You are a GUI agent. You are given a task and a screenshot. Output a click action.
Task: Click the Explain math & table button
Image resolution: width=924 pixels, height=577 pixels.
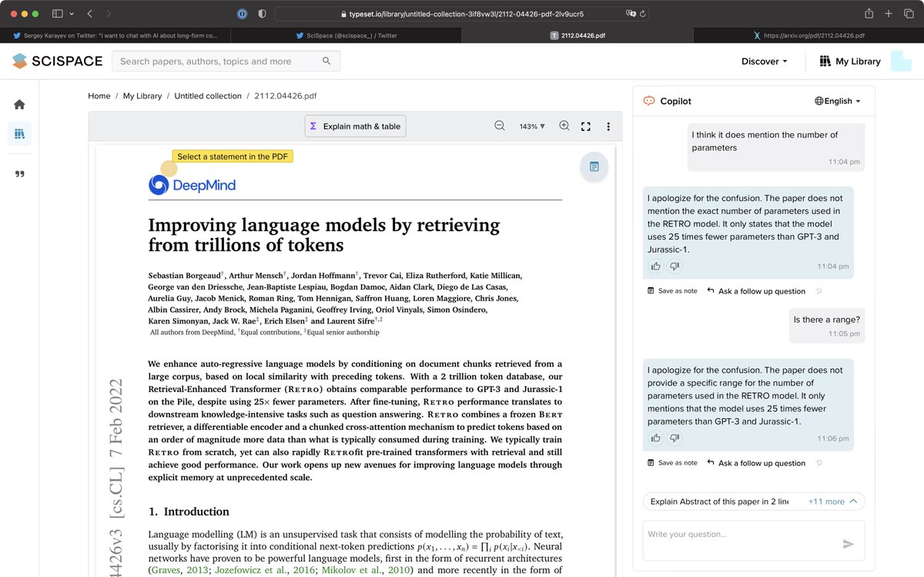(355, 126)
